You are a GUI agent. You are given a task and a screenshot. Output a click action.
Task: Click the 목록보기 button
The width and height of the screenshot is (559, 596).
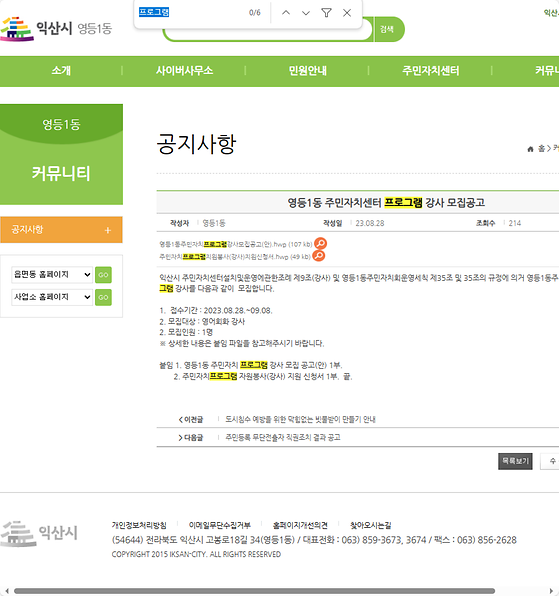pos(515,461)
